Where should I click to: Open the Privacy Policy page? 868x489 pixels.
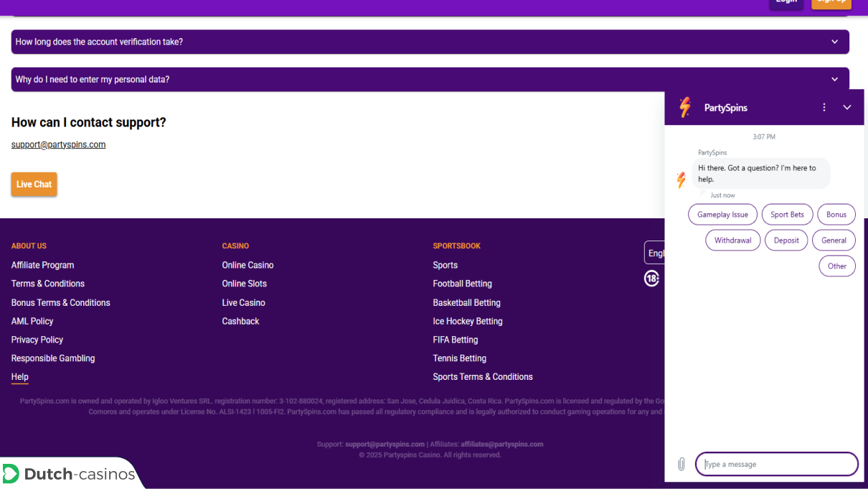pos(37,340)
